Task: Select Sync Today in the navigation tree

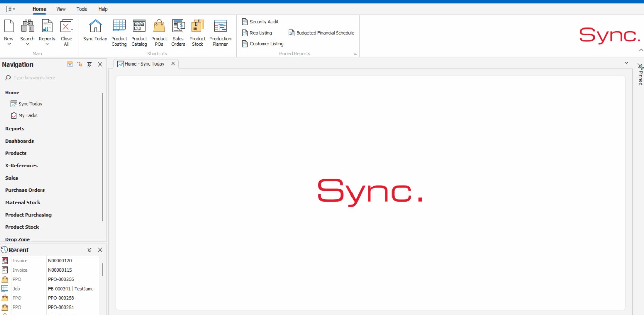Action: click(x=26, y=104)
